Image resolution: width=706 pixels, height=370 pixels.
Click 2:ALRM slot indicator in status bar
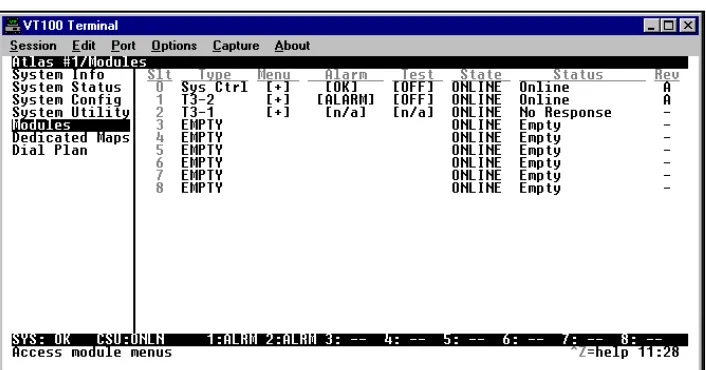coord(291,339)
